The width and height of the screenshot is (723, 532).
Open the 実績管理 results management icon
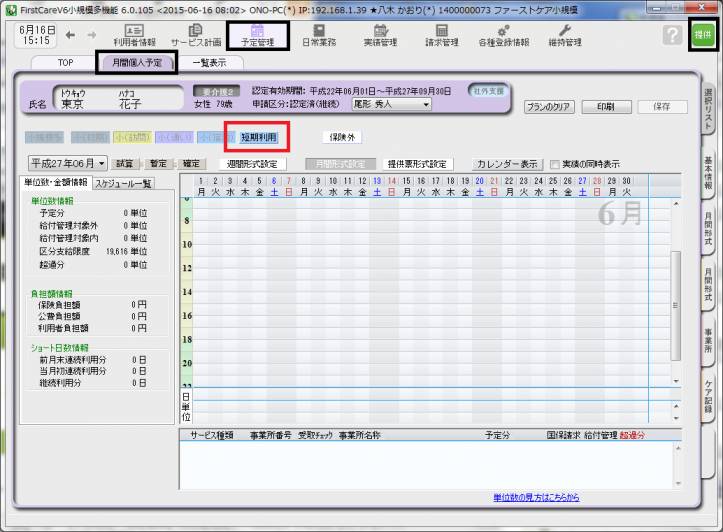coord(380,35)
